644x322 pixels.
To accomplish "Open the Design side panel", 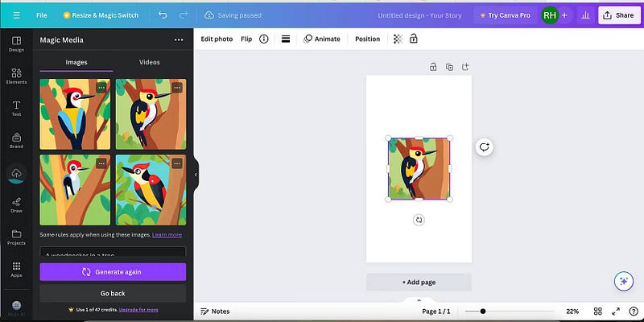I will coord(16,44).
